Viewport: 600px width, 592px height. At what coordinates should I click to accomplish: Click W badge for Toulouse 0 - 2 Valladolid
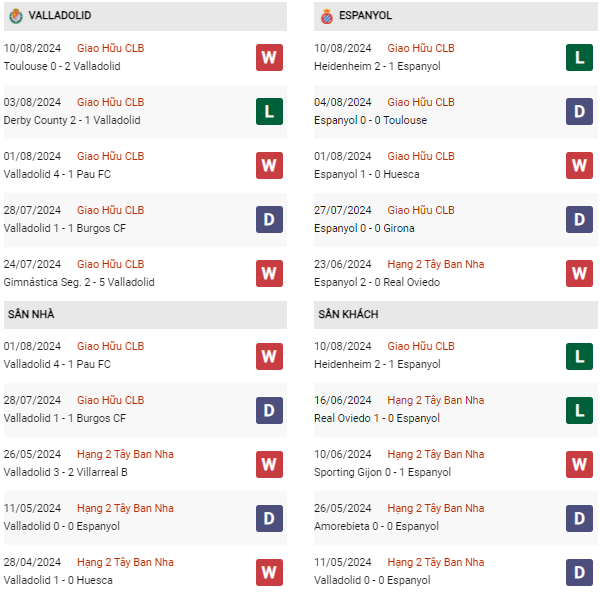[268, 57]
